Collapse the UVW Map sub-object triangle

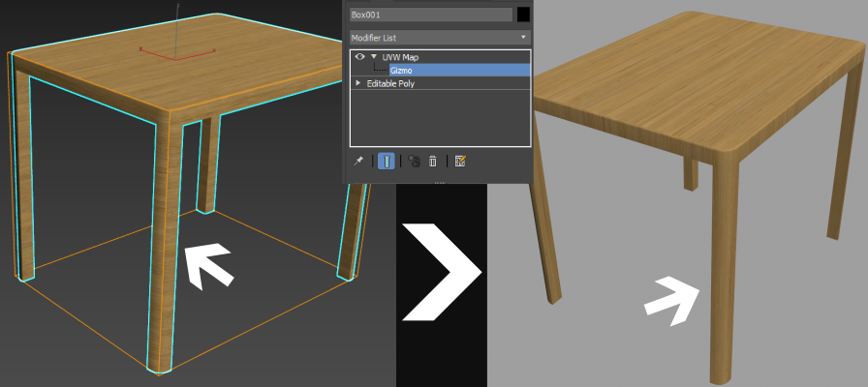pos(374,57)
